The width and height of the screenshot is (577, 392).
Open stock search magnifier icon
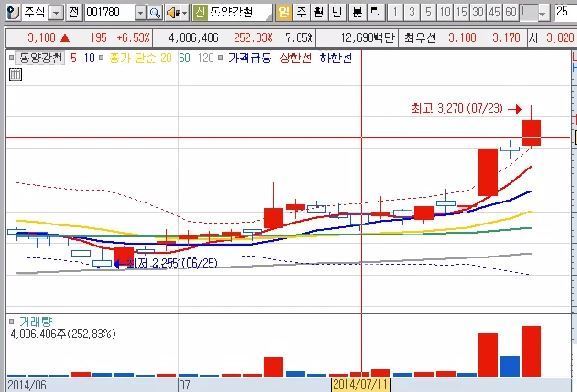(155, 13)
